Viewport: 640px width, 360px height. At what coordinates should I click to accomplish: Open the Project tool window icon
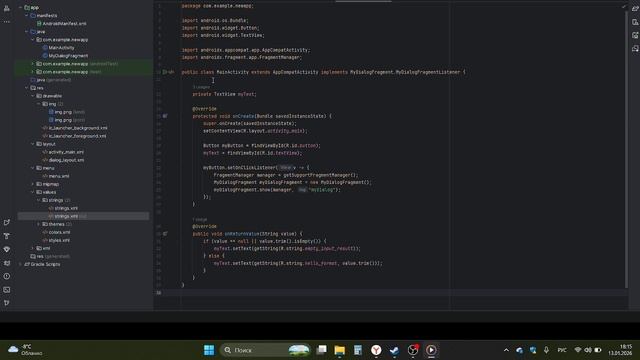7,8
